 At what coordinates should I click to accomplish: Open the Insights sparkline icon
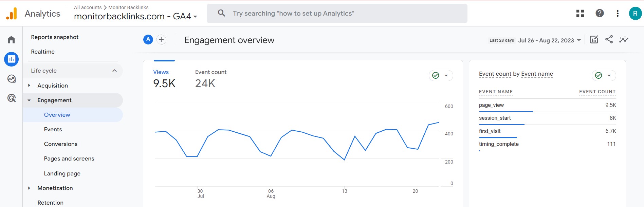click(624, 40)
